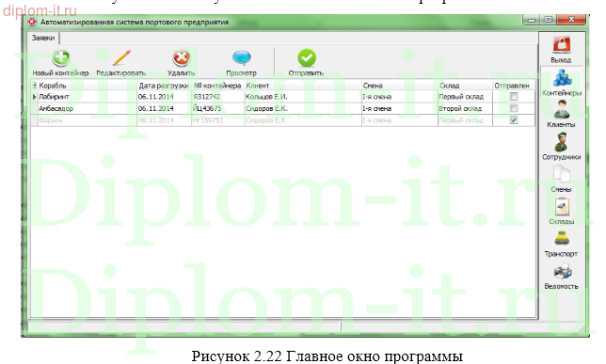This screenshot has width=606, height=364.
Task: Click the Новый контейнер plus icon
Action: click(60, 58)
